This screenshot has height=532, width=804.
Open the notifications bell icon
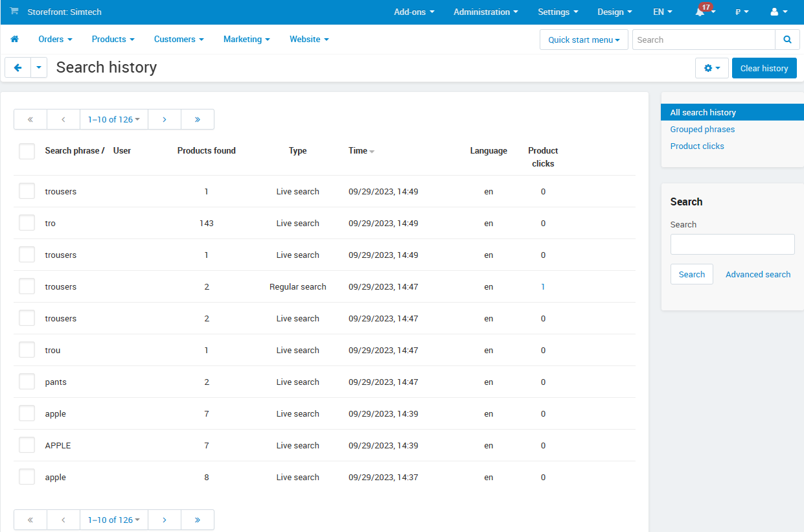click(x=700, y=12)
